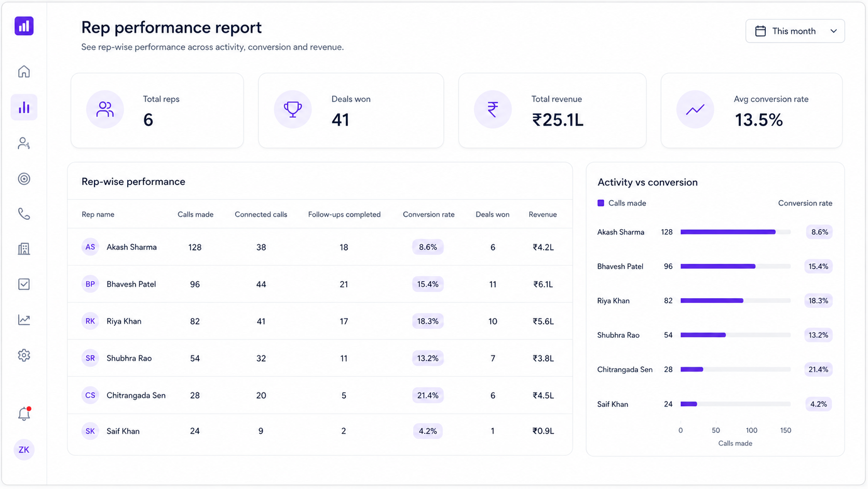Image resolution: width=868 pixels, height=489 pixels.
Task: Select Riya Khan name in table
Action: click(x=124, y=321)
